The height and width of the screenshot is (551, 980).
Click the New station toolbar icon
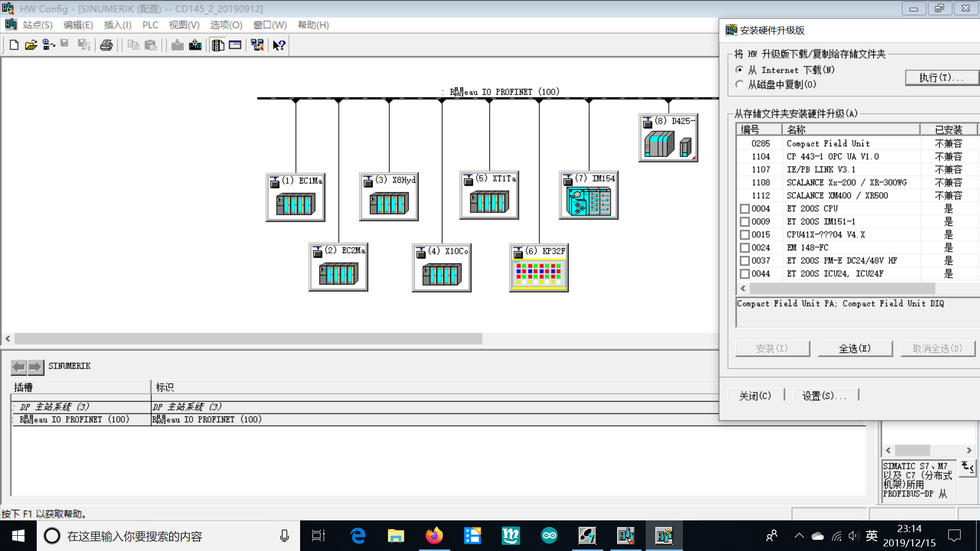pyautogui.click(x=14, y=45)
